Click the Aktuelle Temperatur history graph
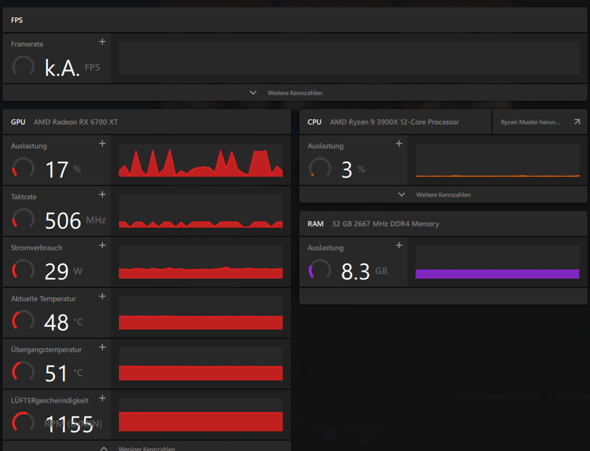 click(201, 313)
